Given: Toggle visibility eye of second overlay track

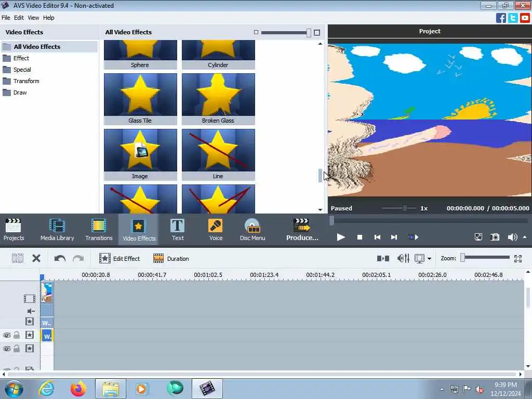Looking at the screenshot, I should [x=6, y=349].
